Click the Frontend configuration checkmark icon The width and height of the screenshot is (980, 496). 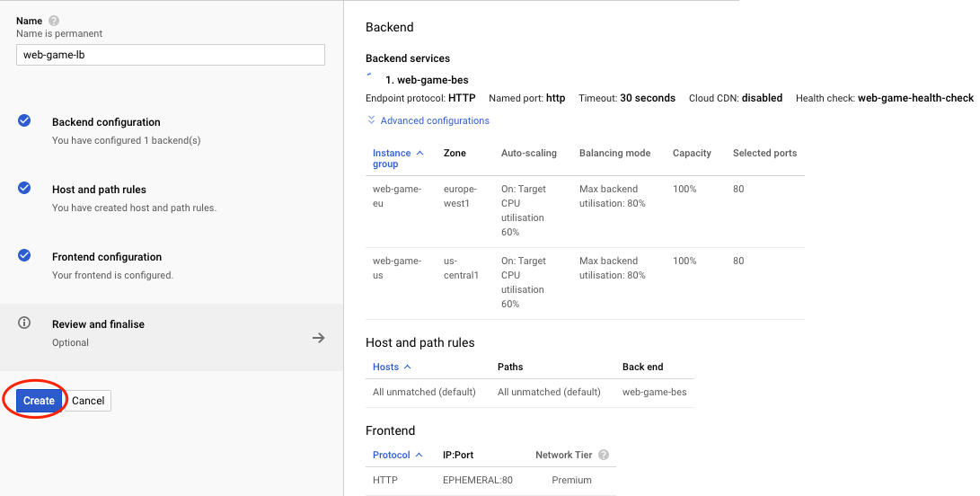[24, 255]
